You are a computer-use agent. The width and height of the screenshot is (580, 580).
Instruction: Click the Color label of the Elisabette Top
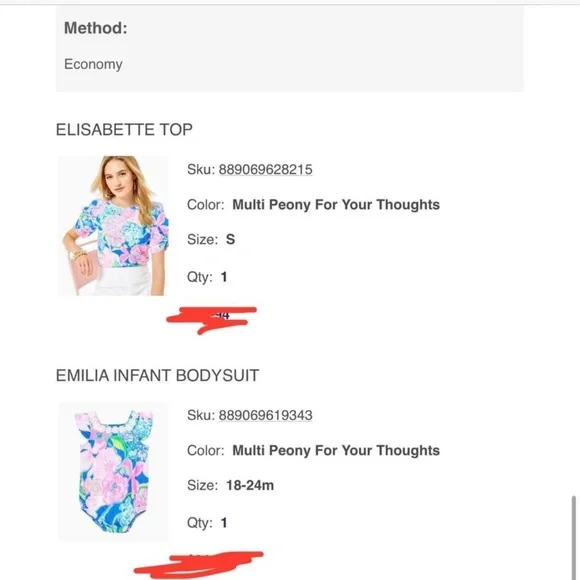point(206,205)
